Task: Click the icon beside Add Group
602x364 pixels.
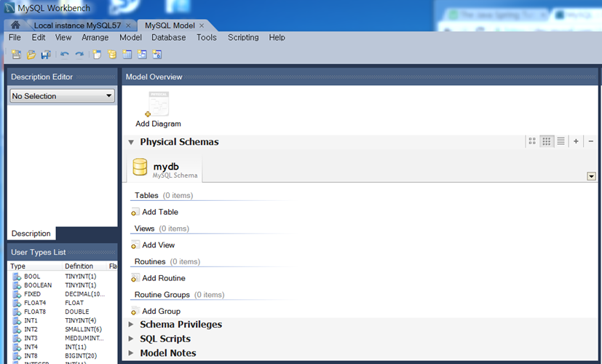Action: (135, 311)
